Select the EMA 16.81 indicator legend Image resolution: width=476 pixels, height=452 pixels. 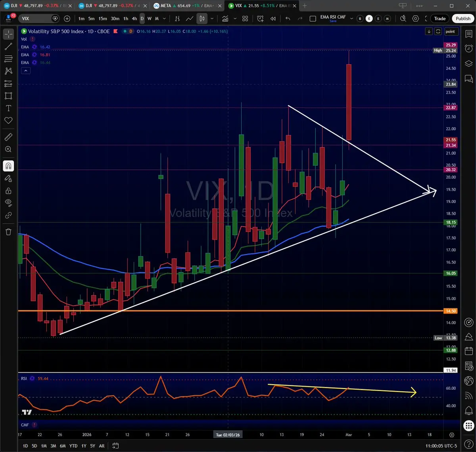(36, 55)
